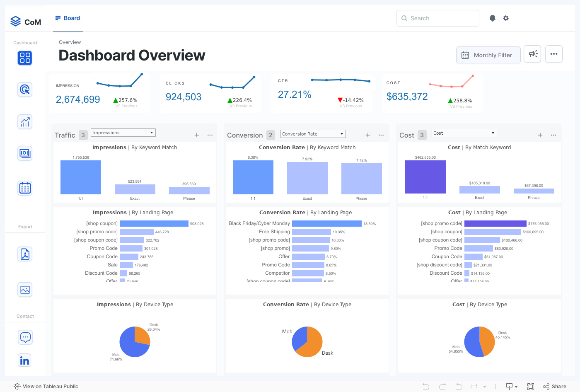The height and width of the screenshot is (392, 580).
Task: Open the Impressions metric dropdown
Action: 123,133
